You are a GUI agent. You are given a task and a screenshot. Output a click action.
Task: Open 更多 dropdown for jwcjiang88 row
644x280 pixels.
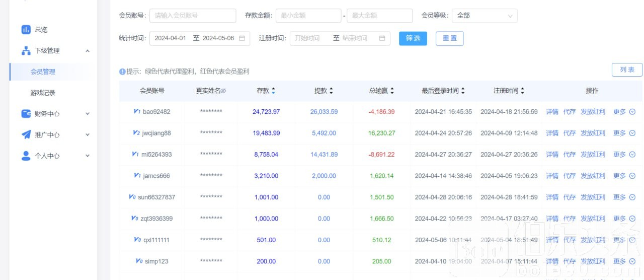click(x=624, y=133)
